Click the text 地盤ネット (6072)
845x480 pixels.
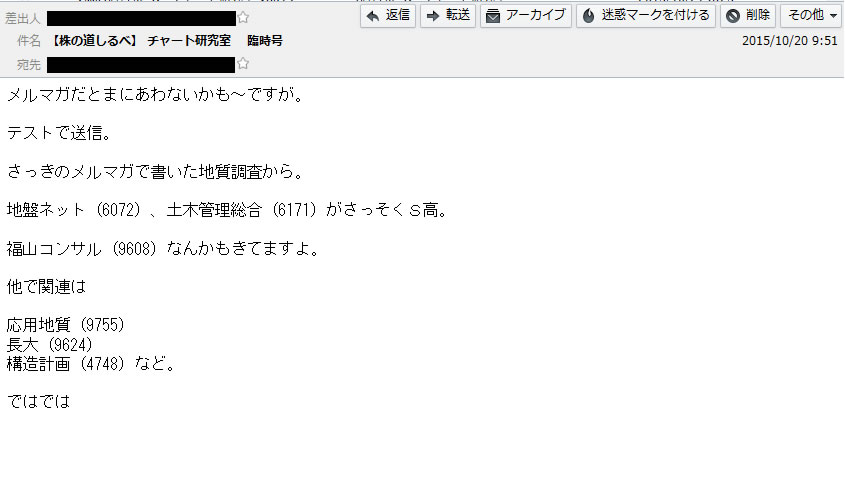coord(73,210)
